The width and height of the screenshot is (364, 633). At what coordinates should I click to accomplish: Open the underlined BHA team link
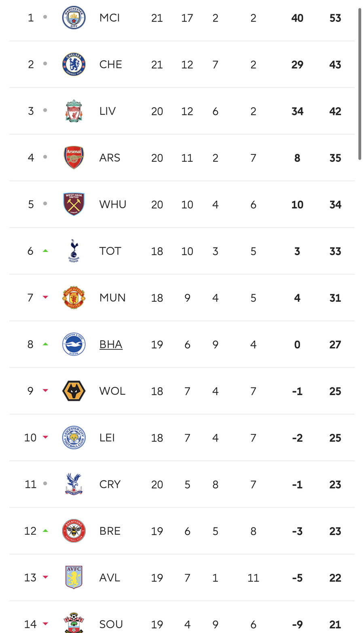click(111, 345)
